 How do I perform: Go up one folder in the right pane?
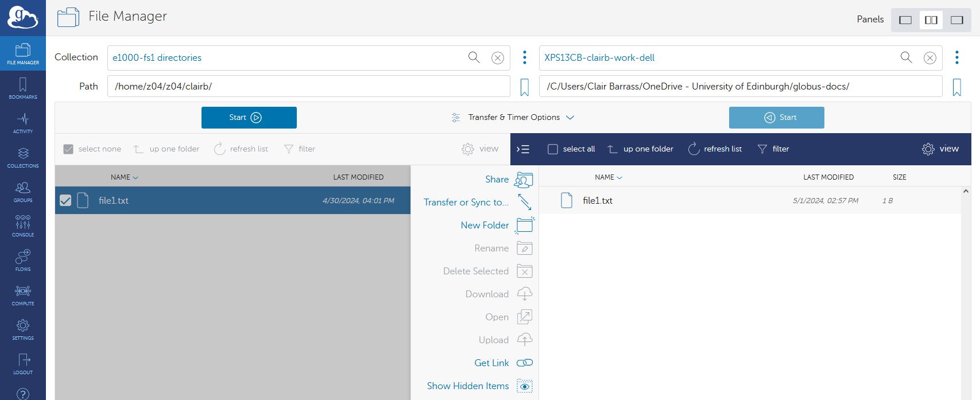tap(641, 149)
